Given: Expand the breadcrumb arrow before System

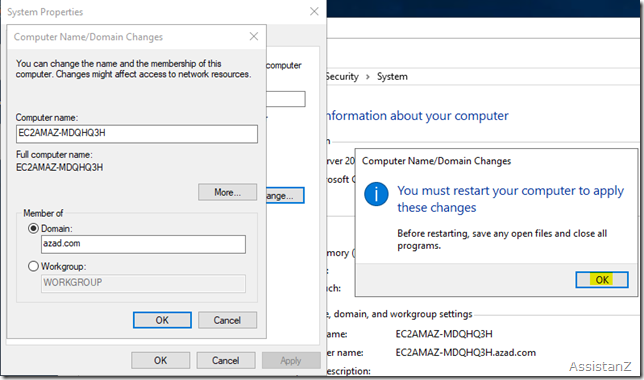Looking at the screenshot, I should 368,77.
